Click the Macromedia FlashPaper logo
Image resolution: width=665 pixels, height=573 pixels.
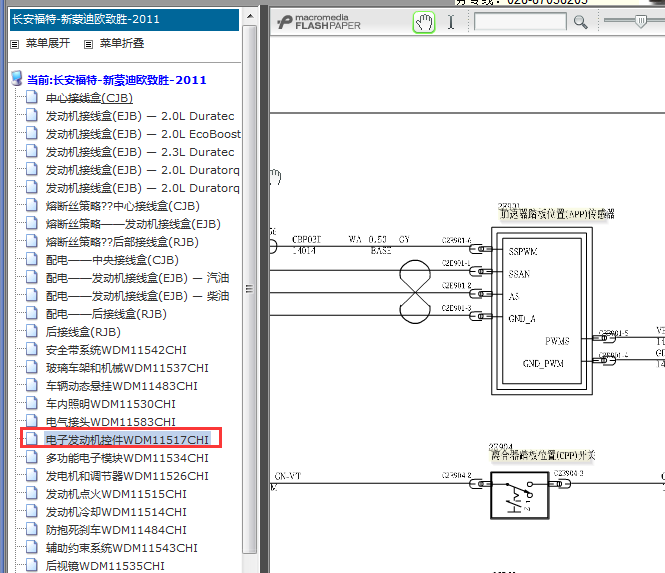(319, 22)
